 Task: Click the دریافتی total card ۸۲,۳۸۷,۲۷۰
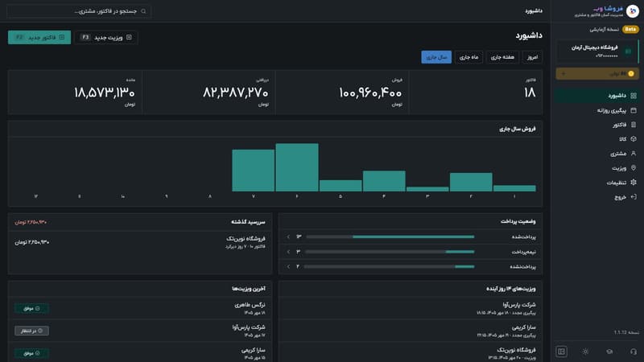(208, 92)
